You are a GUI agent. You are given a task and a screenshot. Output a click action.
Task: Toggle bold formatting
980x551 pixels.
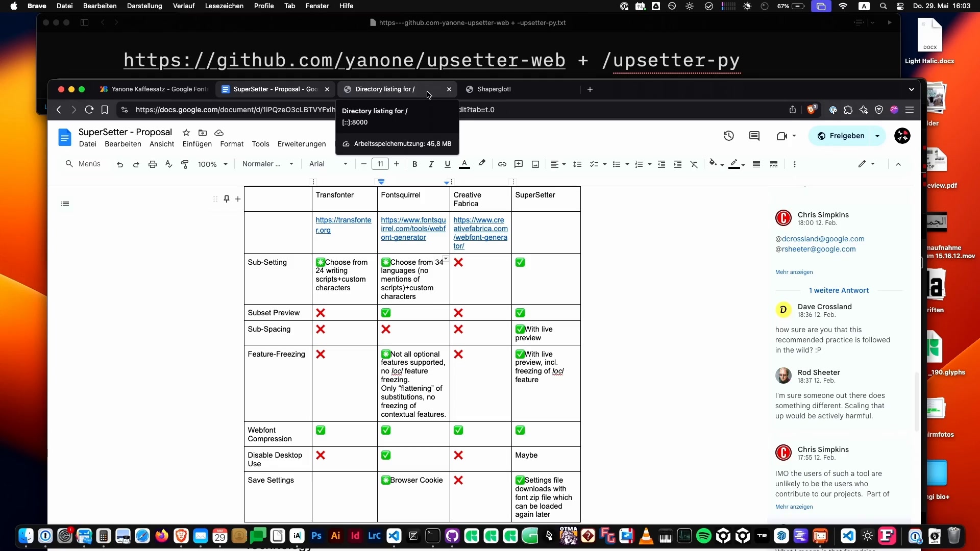point(414,164)
